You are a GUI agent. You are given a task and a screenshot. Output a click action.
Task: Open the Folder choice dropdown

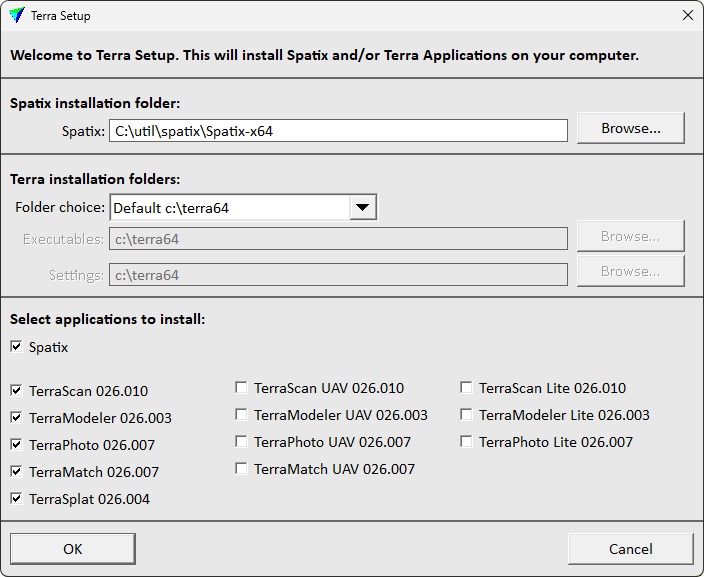243,207
